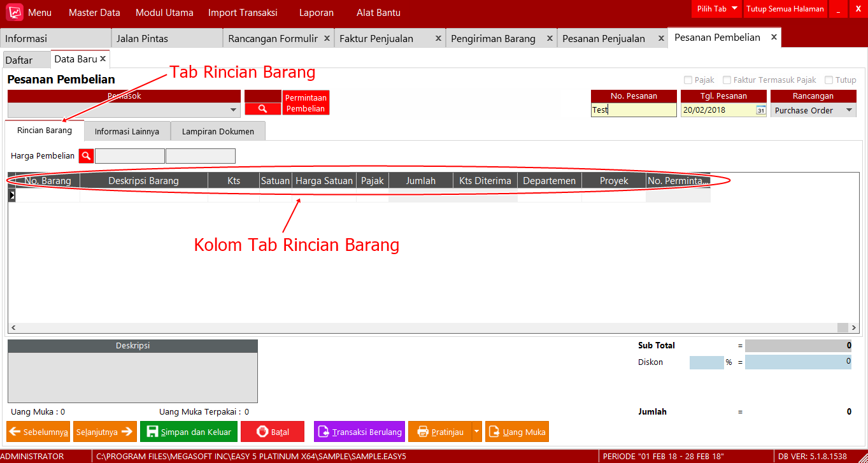Open the Pemasok search magnifier icon
This screenshot has width=868, height=463.
click(x=263, y=108)
